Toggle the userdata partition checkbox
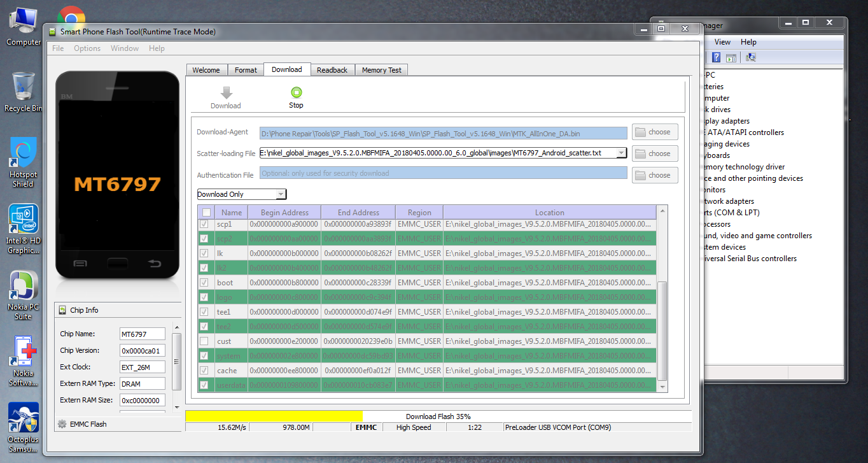Screen dimensions: 868x463 pyautogui.click(x=204, y=385)
